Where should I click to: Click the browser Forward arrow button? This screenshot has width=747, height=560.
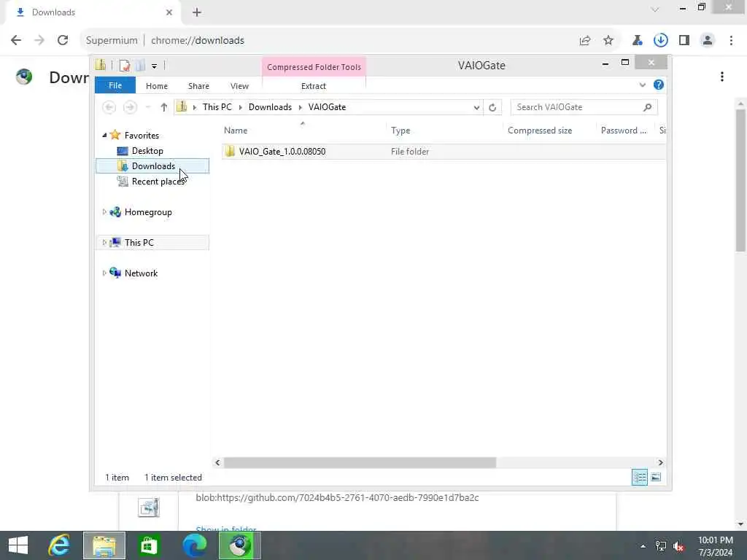[x=39, y=41]
